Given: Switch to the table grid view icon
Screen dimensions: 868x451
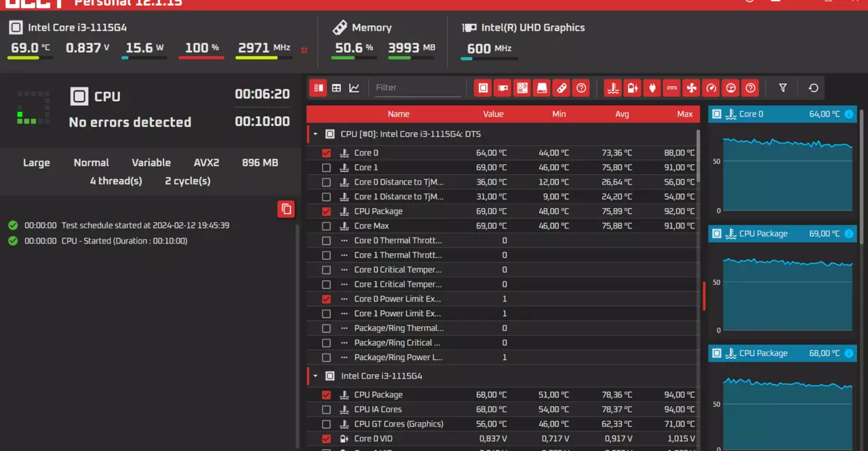Looking at the screenshot, I should point(336,87).
